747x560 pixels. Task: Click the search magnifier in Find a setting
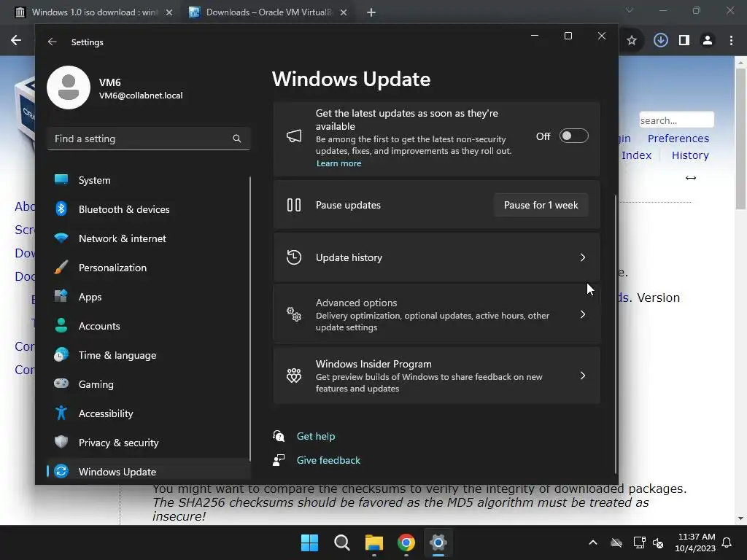(237, 139)
